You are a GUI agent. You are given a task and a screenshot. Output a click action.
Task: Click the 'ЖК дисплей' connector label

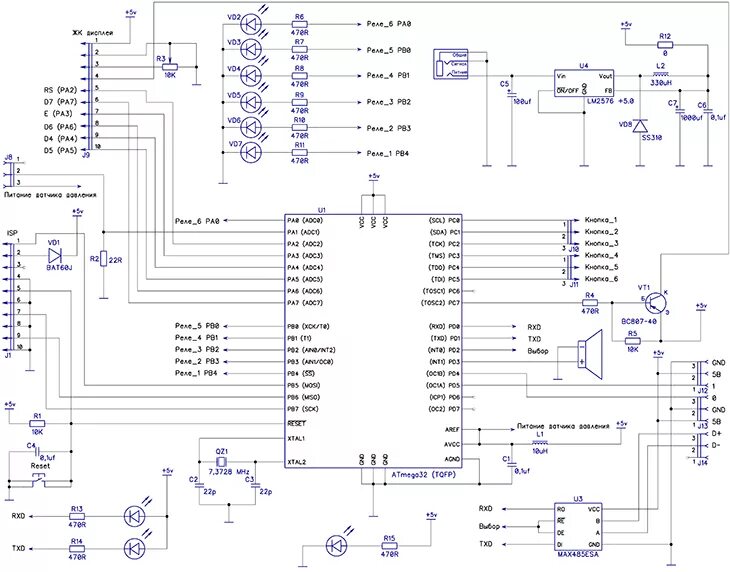(92, 33)
